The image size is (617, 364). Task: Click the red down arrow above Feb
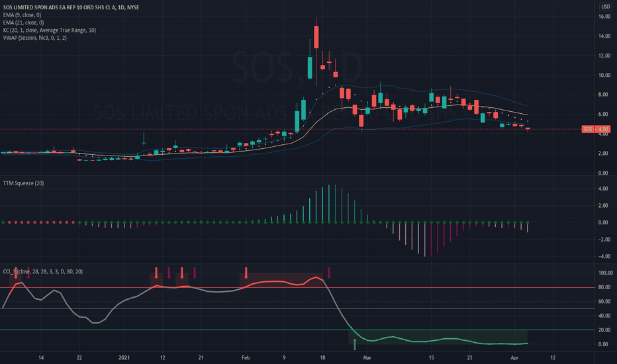click(246, 273)
